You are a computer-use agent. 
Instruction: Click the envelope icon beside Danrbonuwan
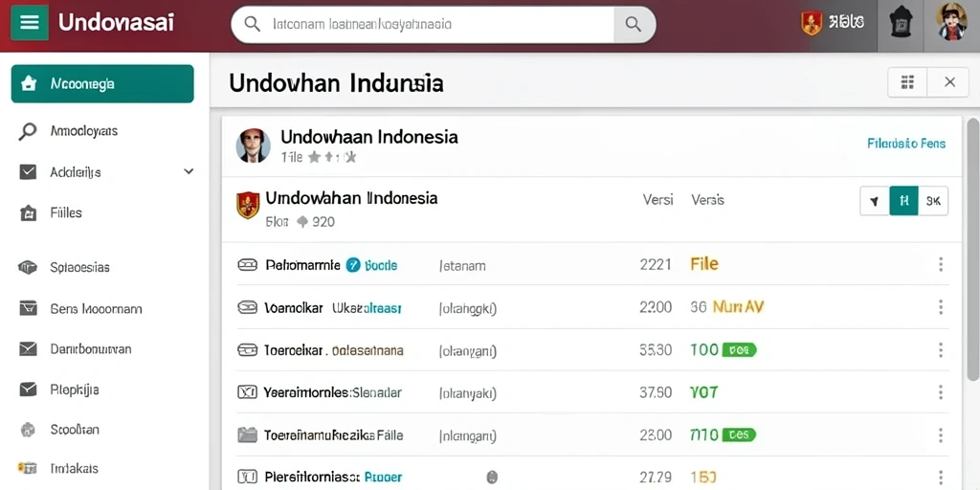pos(28,349)
